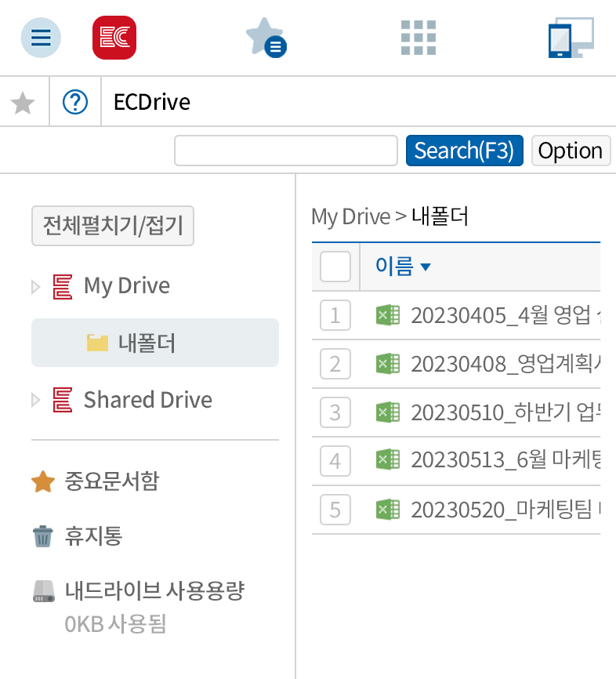
Task: Check row 4 checkbox
Action: pyautogui.click(x=335, y=461)
